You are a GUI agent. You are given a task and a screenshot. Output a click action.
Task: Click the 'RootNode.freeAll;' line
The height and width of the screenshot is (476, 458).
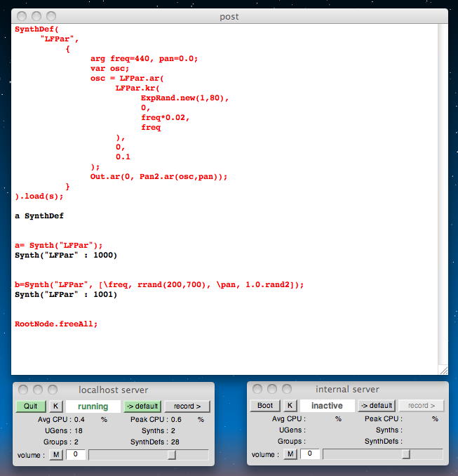[x=56, y=324]
